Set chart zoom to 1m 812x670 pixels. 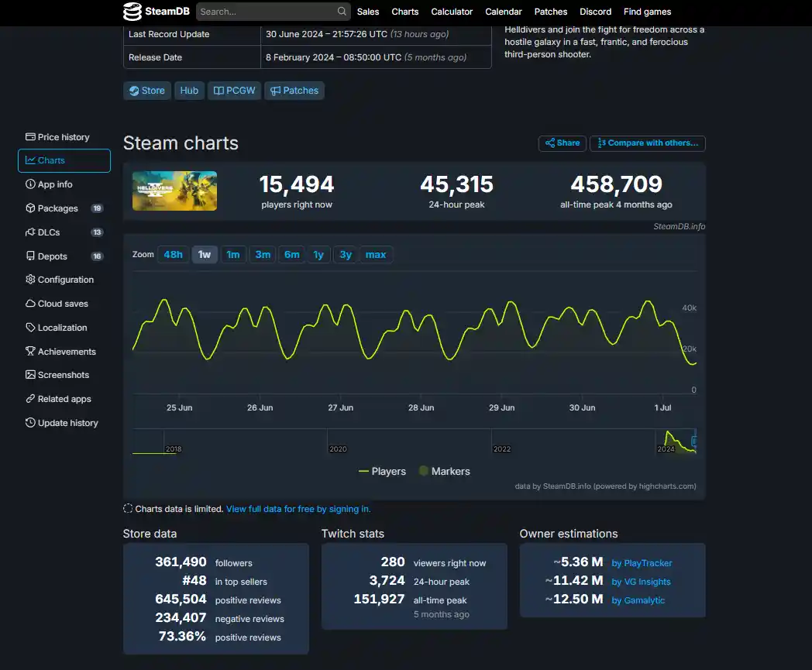[233, 255]
